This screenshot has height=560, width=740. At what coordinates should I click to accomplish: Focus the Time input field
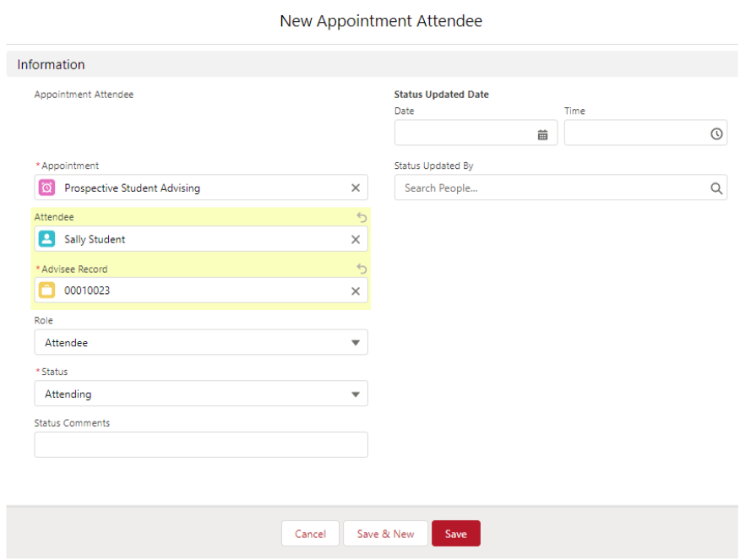pyautogui.click(x=645, y=133)
